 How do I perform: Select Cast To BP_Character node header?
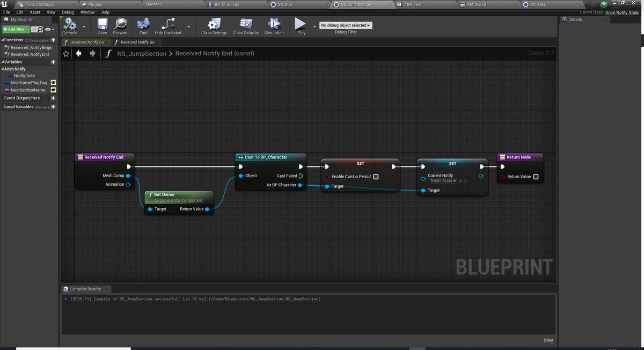pos(271,157)
